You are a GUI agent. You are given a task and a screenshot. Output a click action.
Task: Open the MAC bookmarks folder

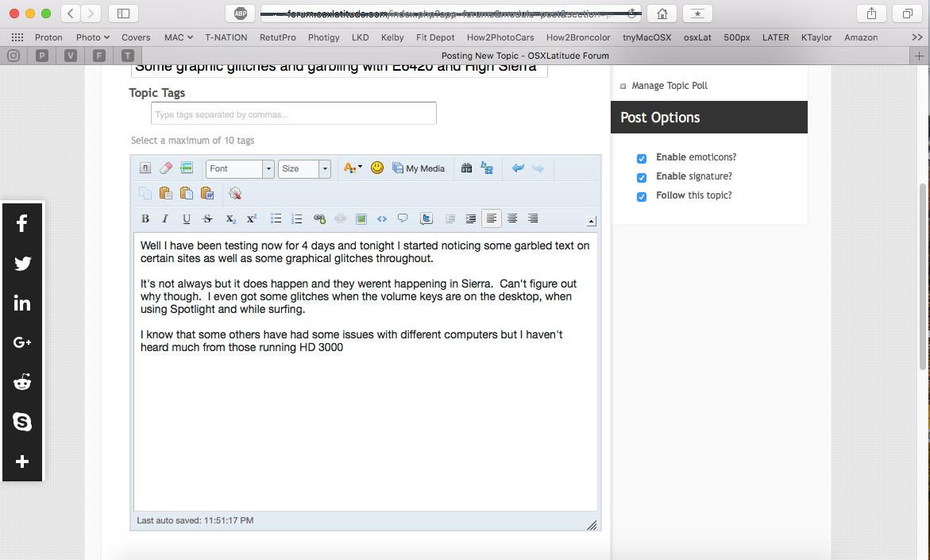179,37
